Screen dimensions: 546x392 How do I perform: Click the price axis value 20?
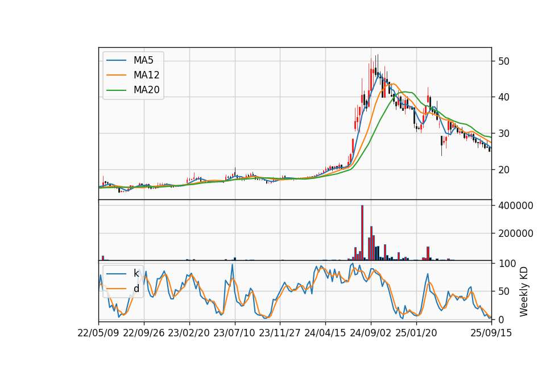pyautogui.click(x=504, y=170)
